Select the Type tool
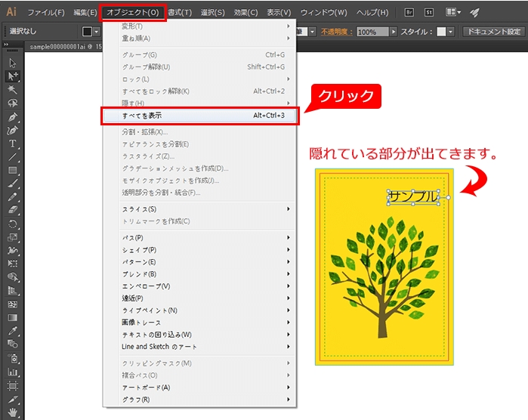This screenshot has width=528, height=420. pyautogui.click(x=12, y=144)
